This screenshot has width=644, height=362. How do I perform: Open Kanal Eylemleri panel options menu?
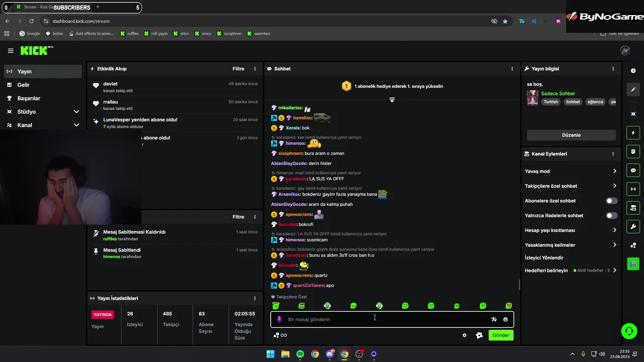(613, 154)
